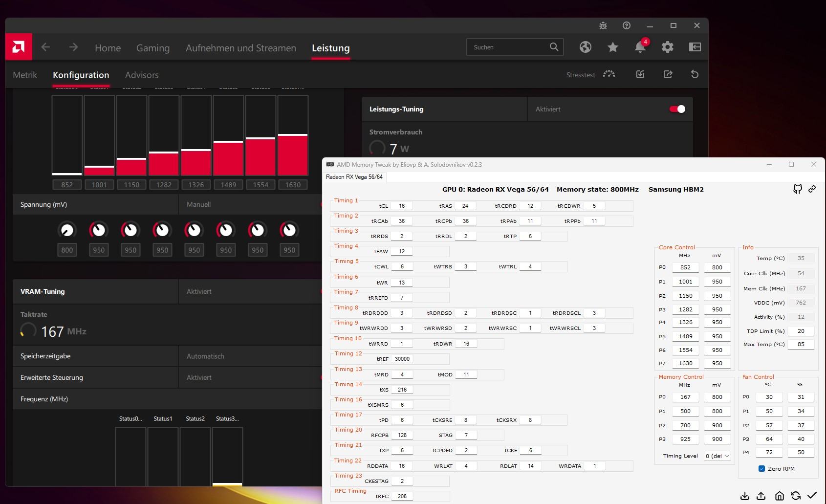Screen dimensions: 826x504
Task: Click the home icon in Memory Tweak
Action: pyautogui.click(x=780, y=496)
